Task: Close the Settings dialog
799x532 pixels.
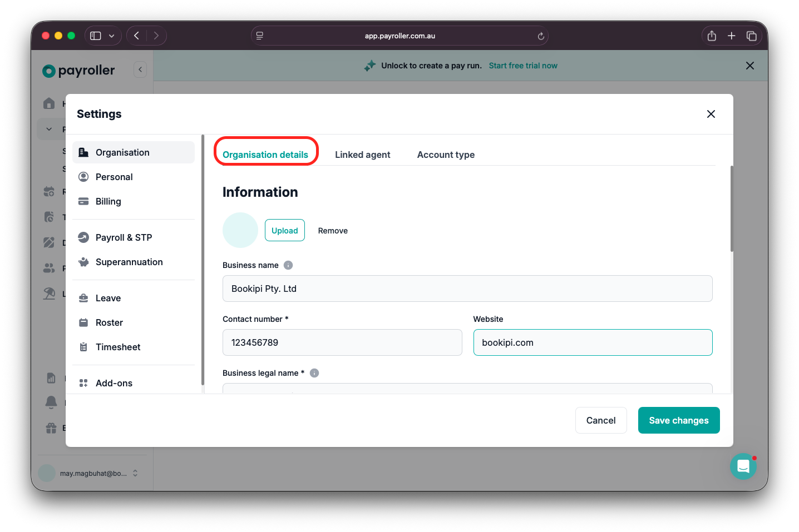Action: (711, 114)
